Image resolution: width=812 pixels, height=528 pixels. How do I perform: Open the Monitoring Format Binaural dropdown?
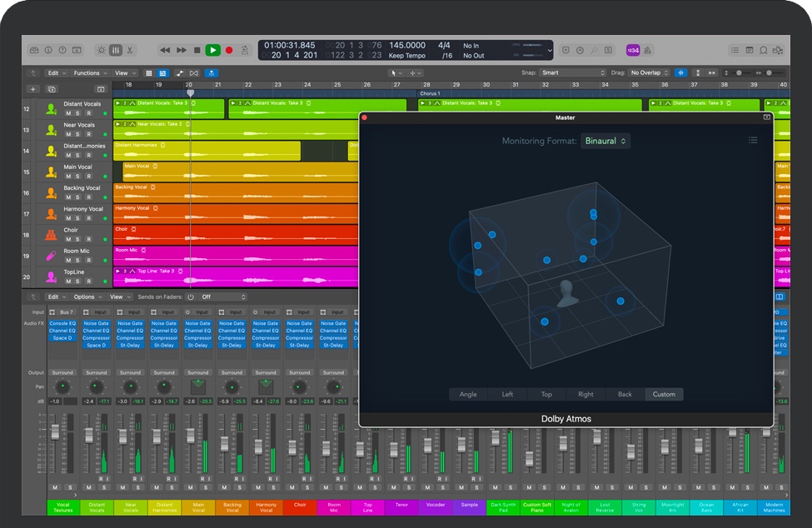tap(605, 141)
